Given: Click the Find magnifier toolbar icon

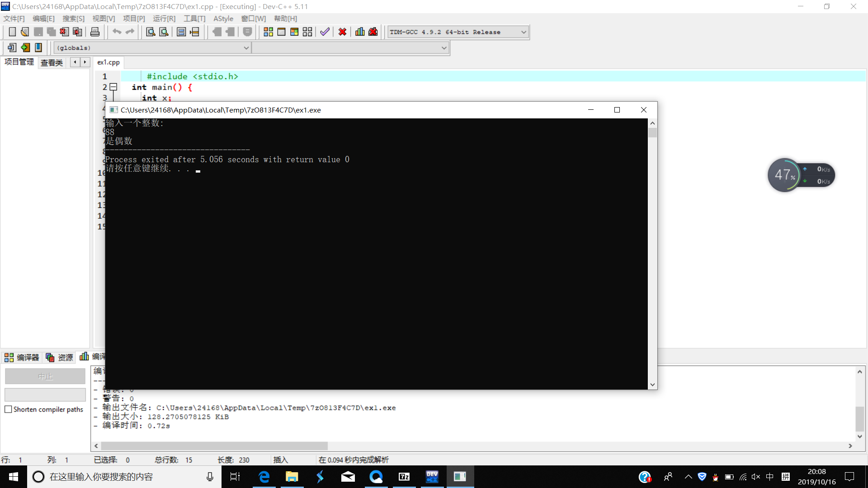Looking at the screenshot, I should (x=151, y=32).
